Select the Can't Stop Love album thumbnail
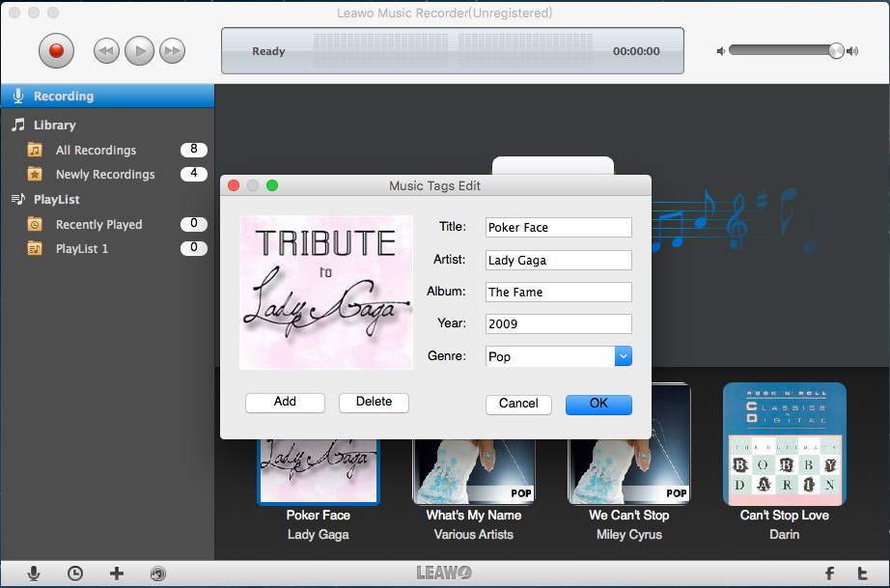Screen dimensions: 890x588 [784, 443]
